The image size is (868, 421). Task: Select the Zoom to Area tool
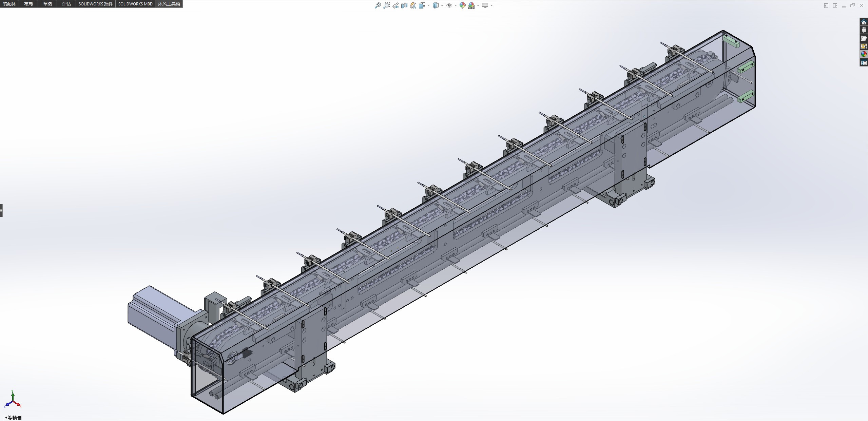[386, 5]
